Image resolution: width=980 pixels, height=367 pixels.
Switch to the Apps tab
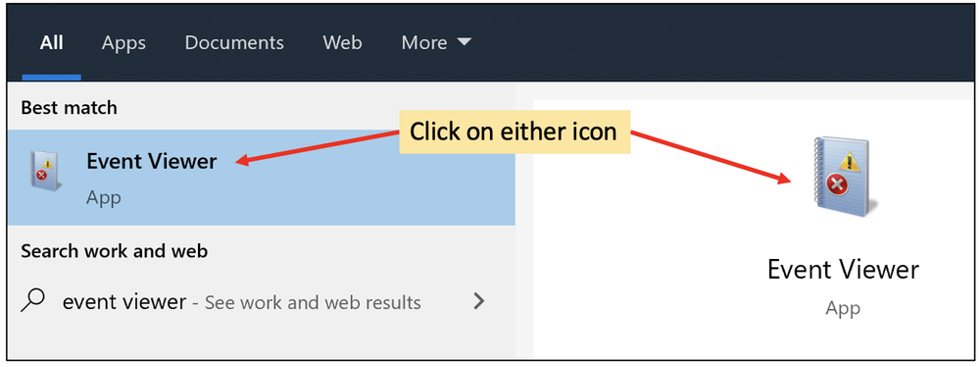tap(123, 42)
